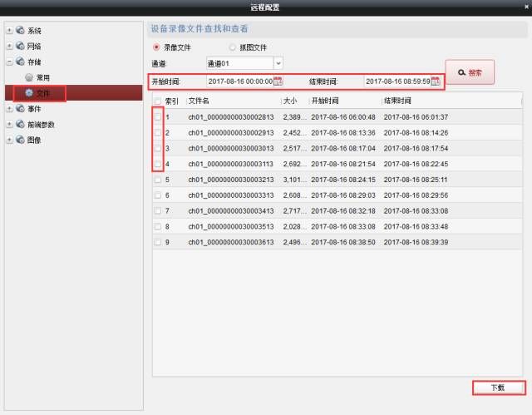Image resolution: width=532 pixels, height=415 pixels.
Task: Sort by the 文件名 column header
Action: click(x=233, y=101)
